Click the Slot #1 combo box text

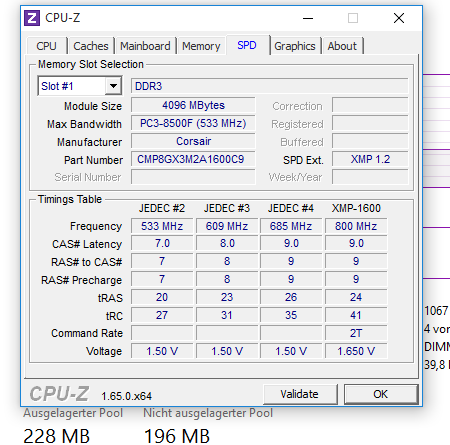click(x=57, y=86)
